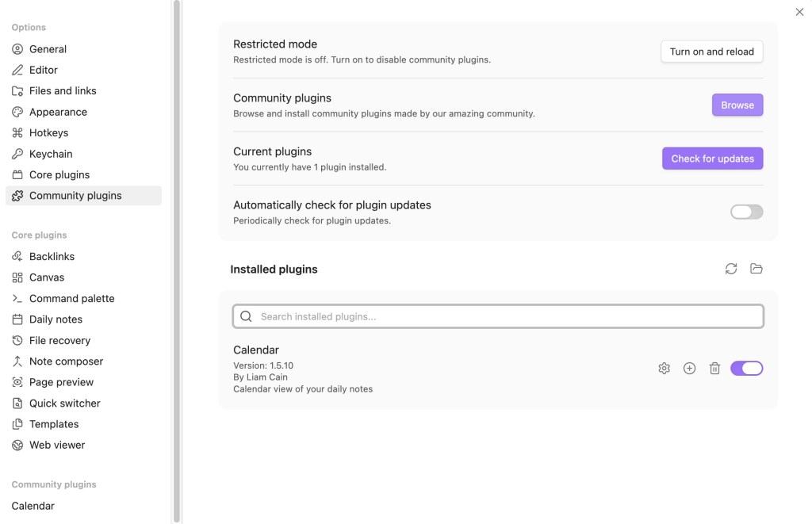This screenshot has width=812, height=524.
Task: Click the Canvas icon in sidebar
Action: 17,277
